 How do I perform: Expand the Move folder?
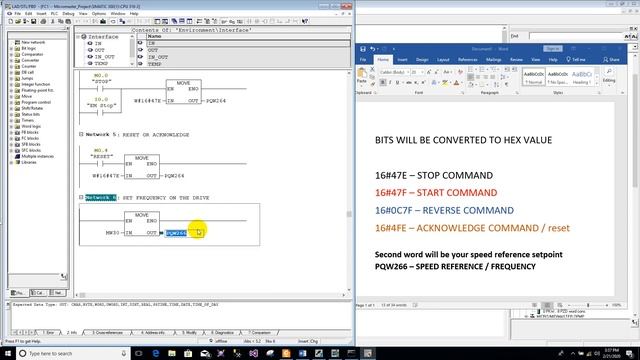coord(11,96)
